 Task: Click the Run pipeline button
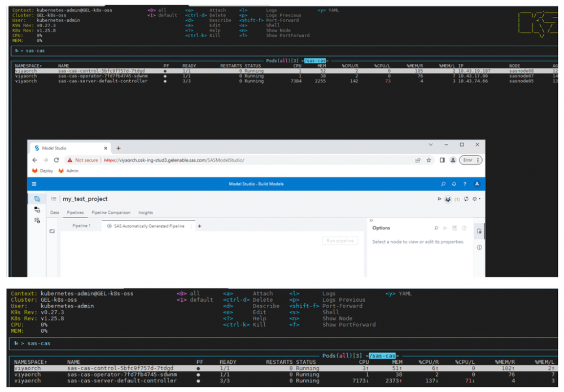tap(340, 241)
